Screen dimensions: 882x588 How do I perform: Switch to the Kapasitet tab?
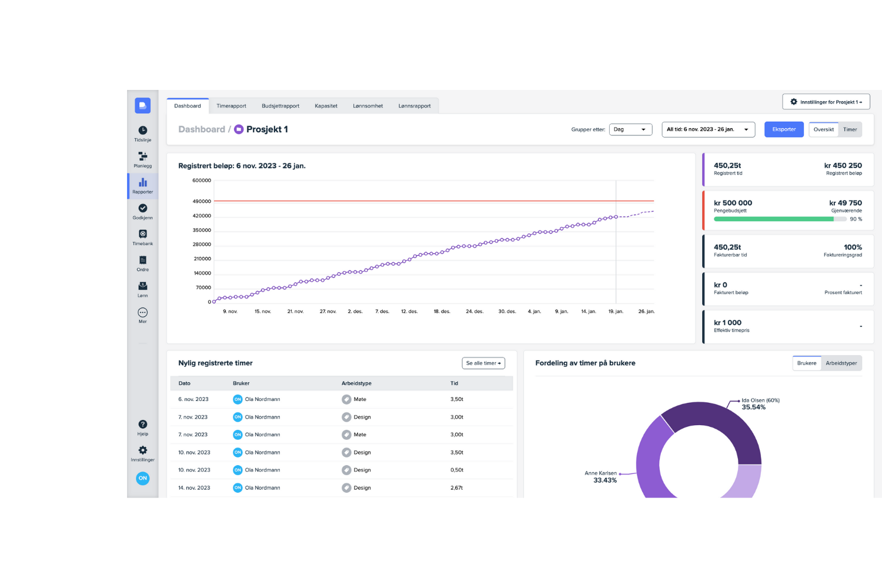point(326,106)
